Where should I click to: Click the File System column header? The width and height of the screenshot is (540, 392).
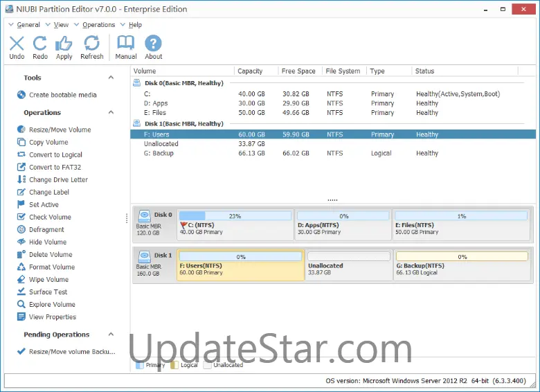(344, 71)
